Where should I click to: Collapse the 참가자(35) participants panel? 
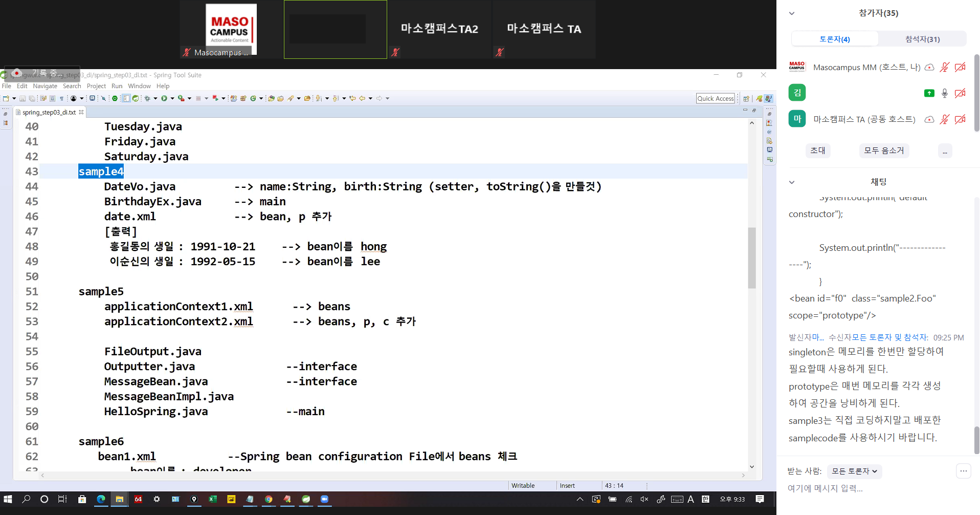[x=792, y=13]
